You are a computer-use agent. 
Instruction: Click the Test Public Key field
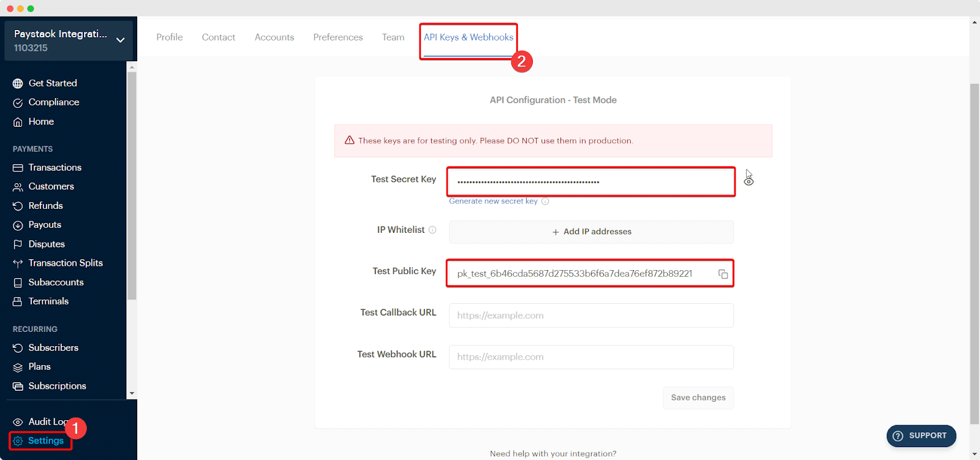point(591,274)
